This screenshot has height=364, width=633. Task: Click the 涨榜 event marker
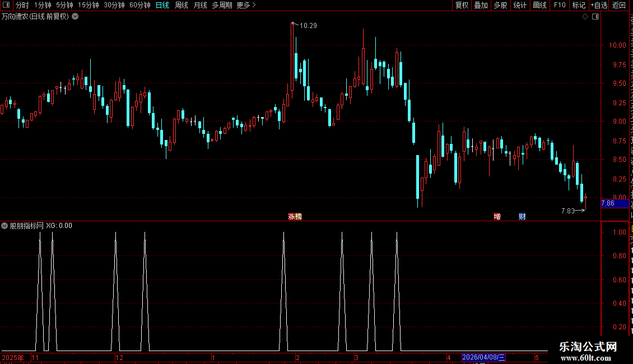click(295, 216)
